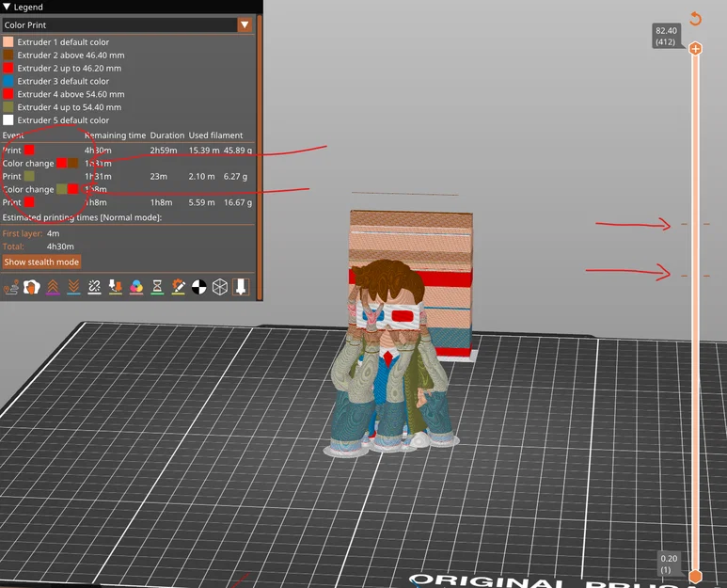Click the 'Extruder 1 default color' label

tap(63, 42)
